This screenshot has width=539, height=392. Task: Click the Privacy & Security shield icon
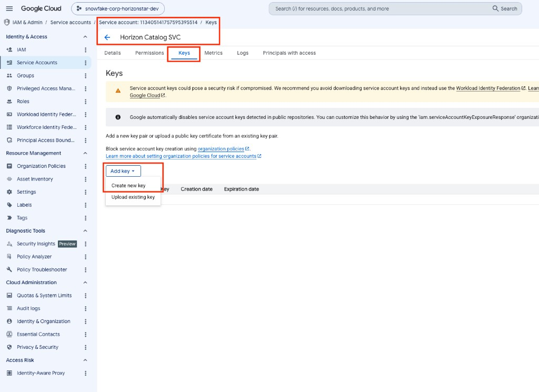click(x=9, y=347)
